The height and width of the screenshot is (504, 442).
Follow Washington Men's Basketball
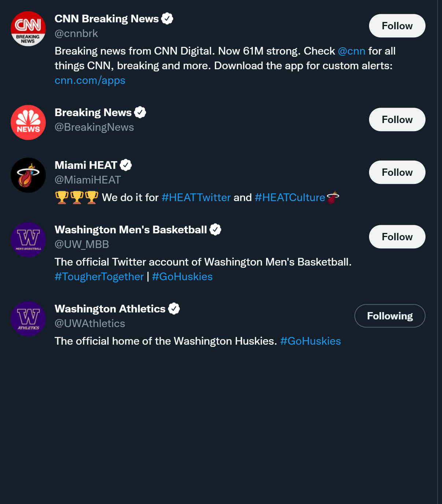tap(397, 237)
